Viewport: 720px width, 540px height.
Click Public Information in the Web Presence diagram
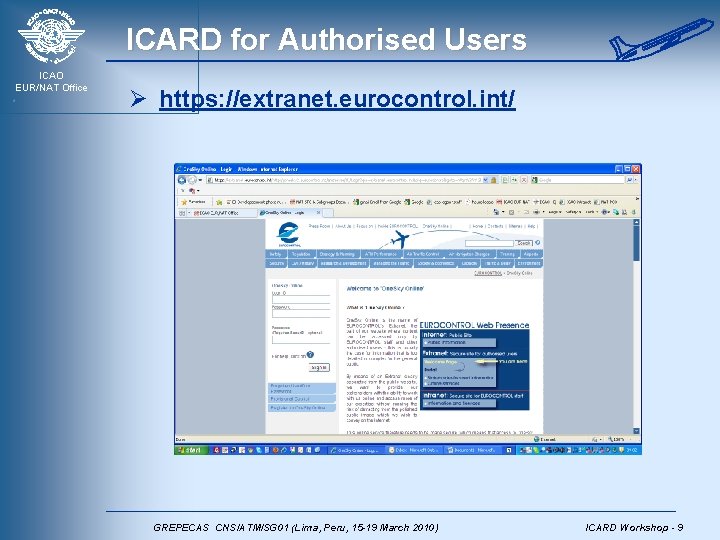(x=459, y=343)
